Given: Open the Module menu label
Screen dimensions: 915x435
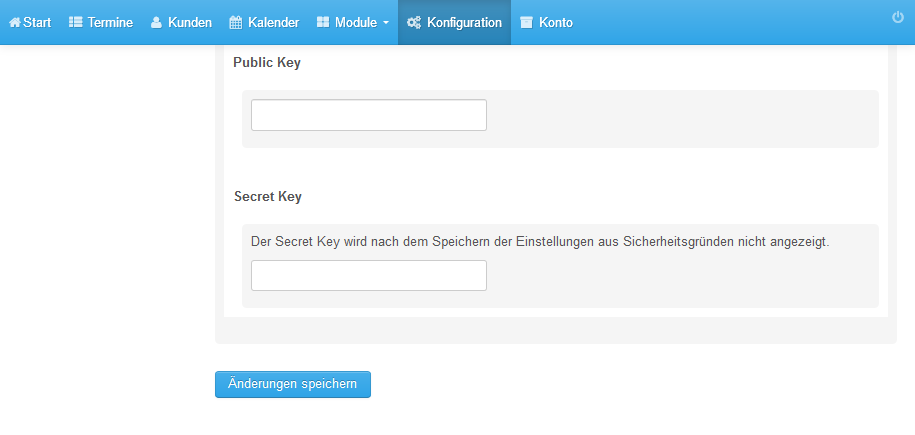Looking at the screenshot, I should [355, 23].
